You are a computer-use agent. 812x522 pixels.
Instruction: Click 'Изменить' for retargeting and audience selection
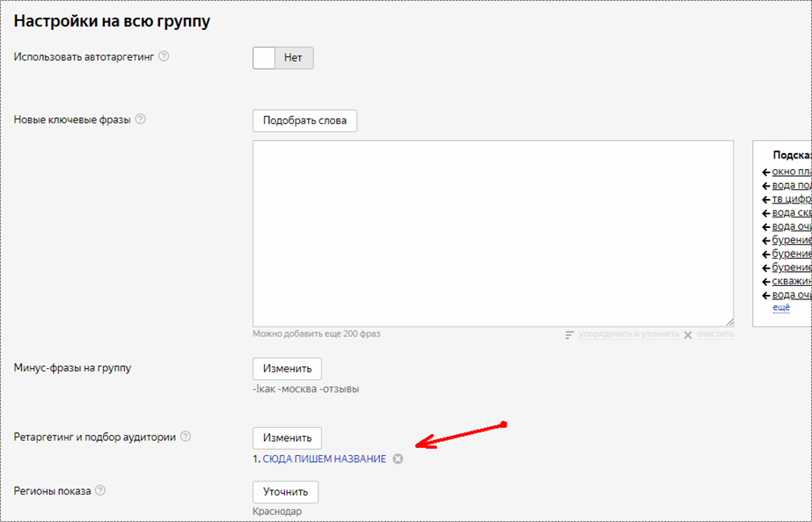287,438
